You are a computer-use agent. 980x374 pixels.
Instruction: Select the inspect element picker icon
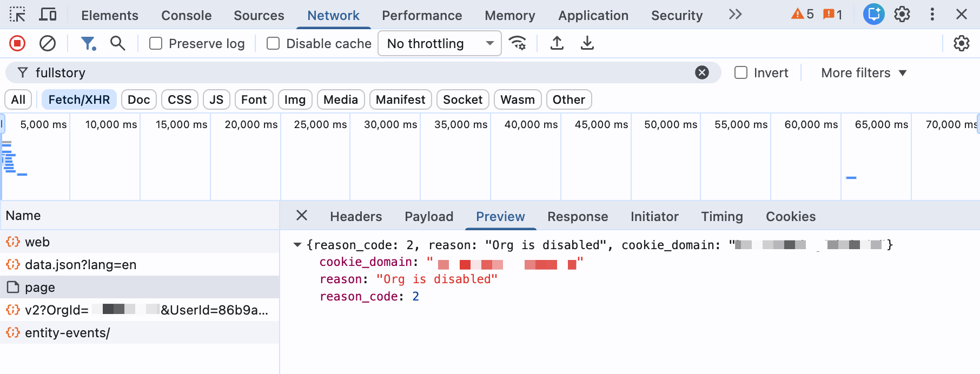click(x=17, y=15)
